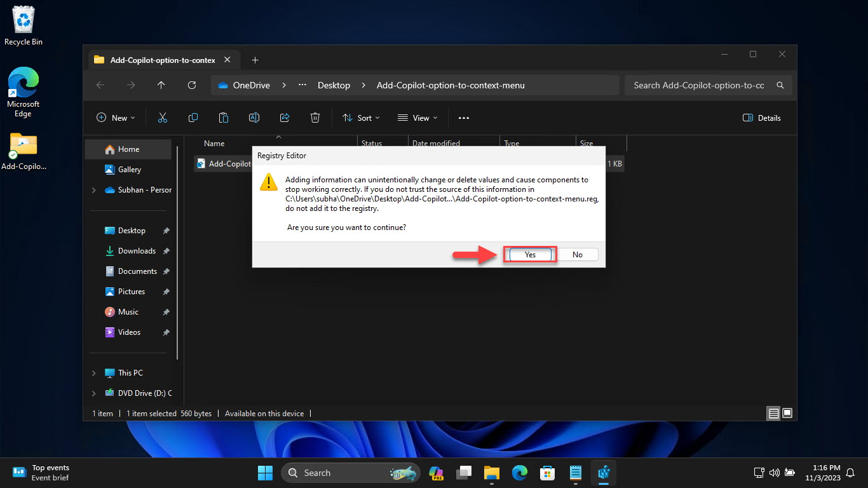Viewport: 868px width, 488px height.
Task: Click the Cut scissors icon
Action: point(163,118)
